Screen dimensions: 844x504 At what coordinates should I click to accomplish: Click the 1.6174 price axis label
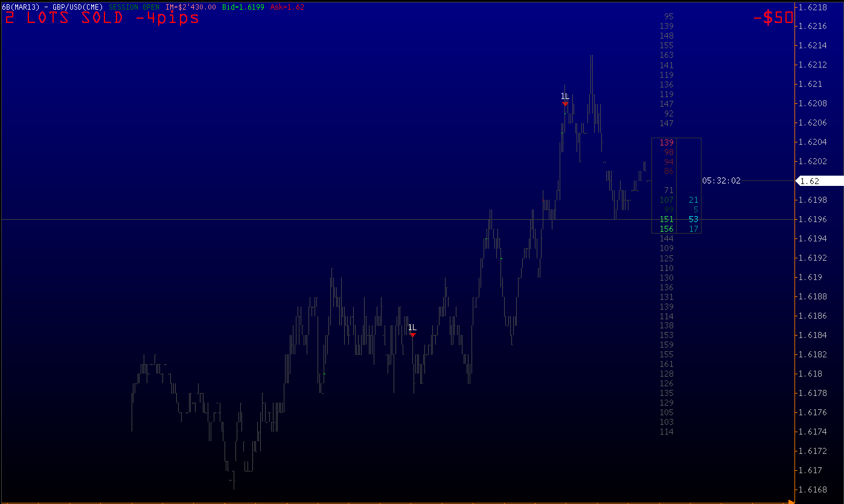coord(812,432)
